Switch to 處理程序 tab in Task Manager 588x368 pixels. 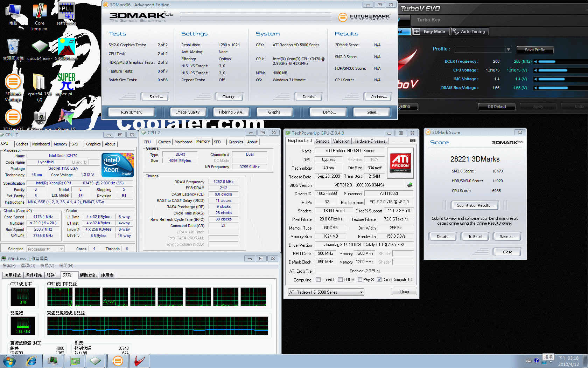pyautogui.click(x=34, y=275)
